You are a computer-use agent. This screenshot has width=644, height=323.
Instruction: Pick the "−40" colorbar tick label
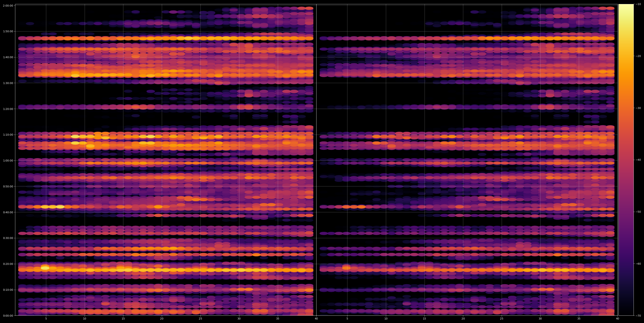(x=638, y=160)
